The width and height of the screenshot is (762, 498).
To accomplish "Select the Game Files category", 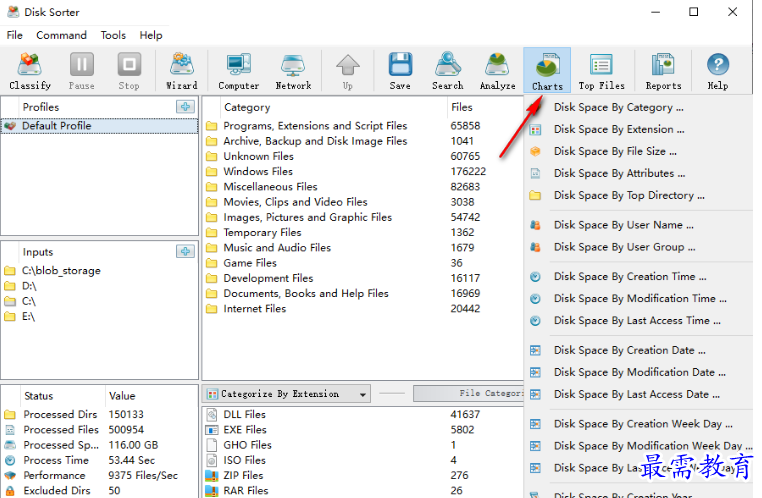I will [363, 263].
